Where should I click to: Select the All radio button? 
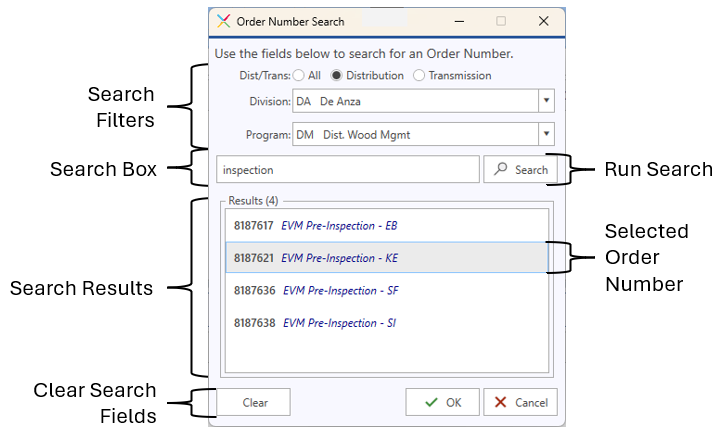[x=298, y=75]
